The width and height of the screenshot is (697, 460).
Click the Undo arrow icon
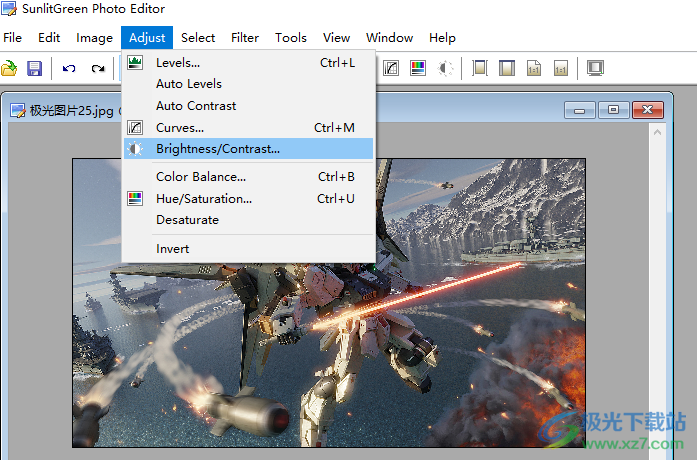[x=69, y=68]
